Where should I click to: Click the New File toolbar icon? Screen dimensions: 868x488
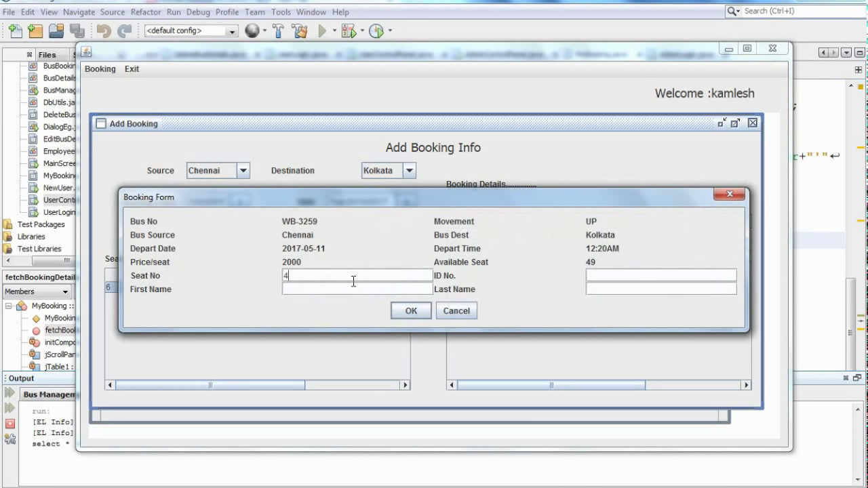click(x=15, y=30)
